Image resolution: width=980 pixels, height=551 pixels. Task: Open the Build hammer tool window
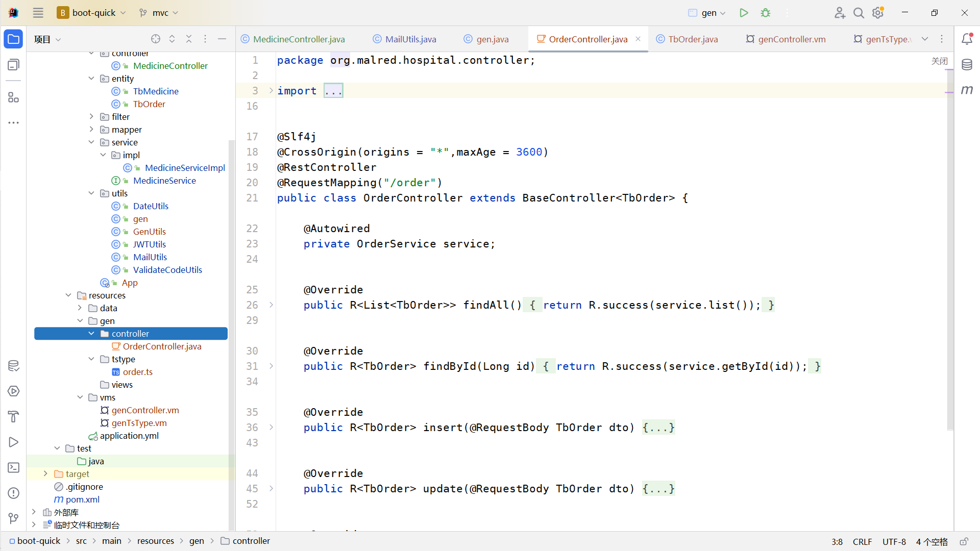(14, 417)
